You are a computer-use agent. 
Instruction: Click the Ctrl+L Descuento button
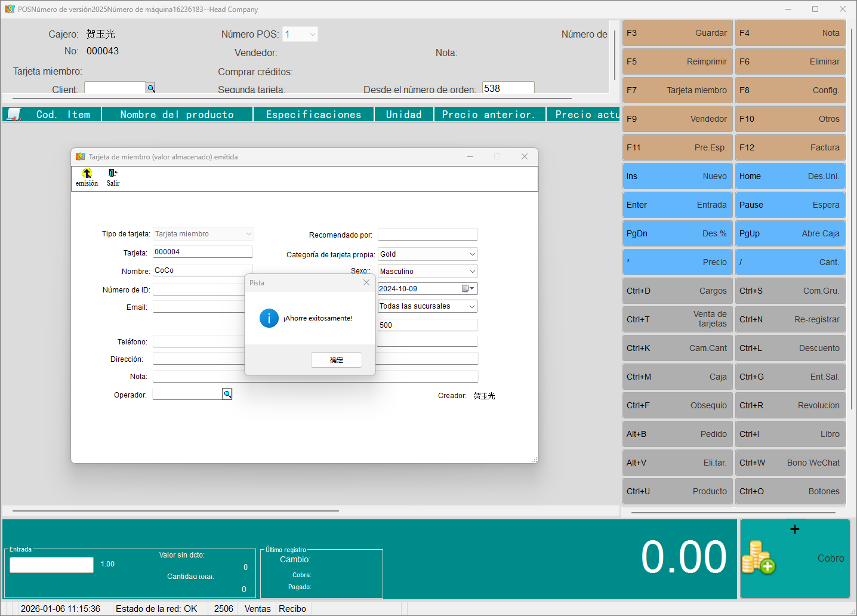(790, 348)
